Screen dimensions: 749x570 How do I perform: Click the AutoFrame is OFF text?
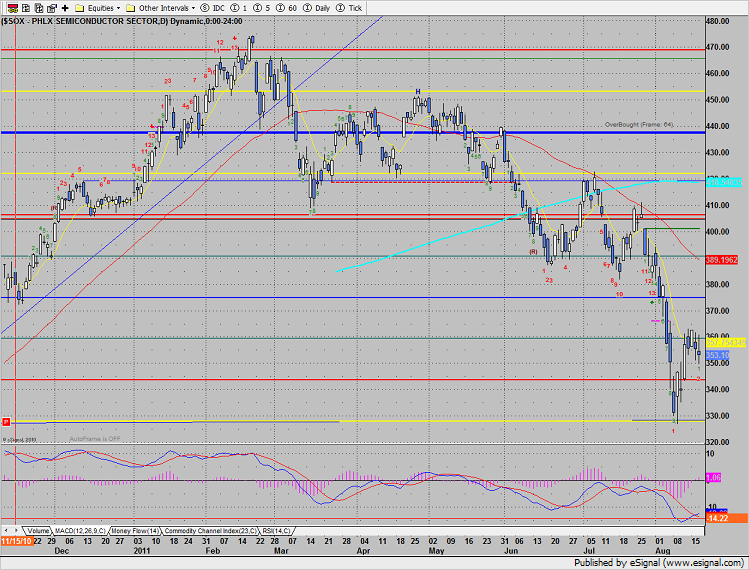[95, 439]
